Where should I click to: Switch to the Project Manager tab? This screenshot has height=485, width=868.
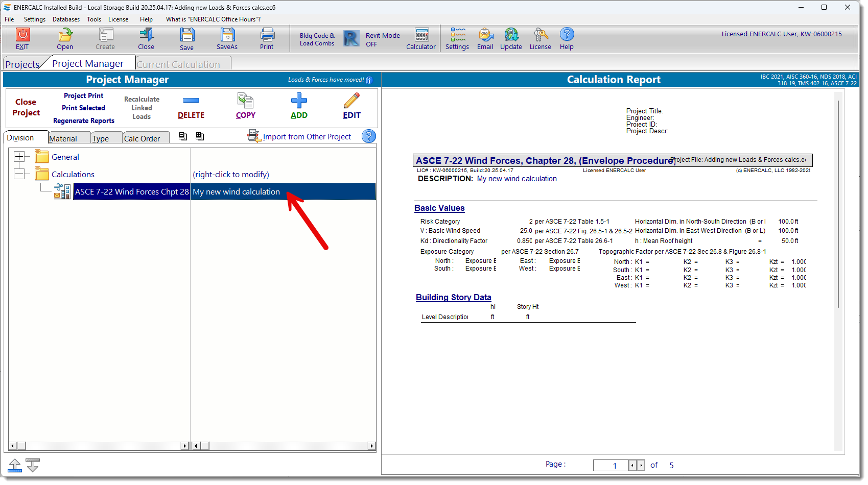click(88, 63)
